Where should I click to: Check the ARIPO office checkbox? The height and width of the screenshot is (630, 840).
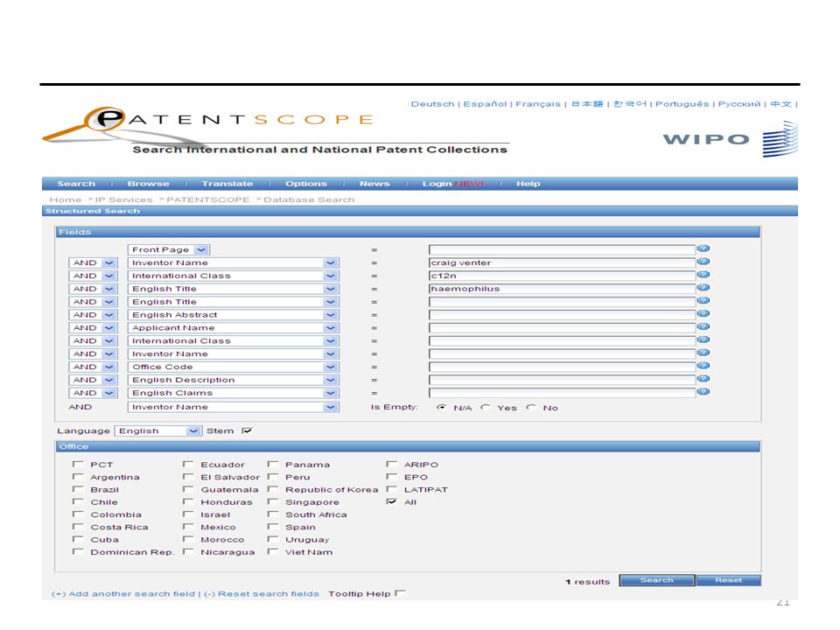tap(392, 464)
